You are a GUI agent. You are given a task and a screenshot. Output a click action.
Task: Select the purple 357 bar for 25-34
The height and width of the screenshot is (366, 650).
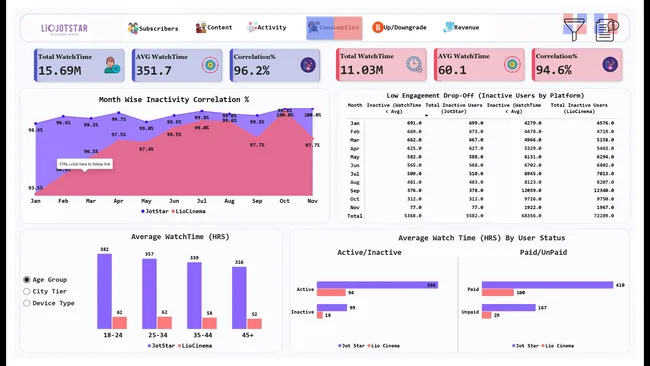(149, 294)
